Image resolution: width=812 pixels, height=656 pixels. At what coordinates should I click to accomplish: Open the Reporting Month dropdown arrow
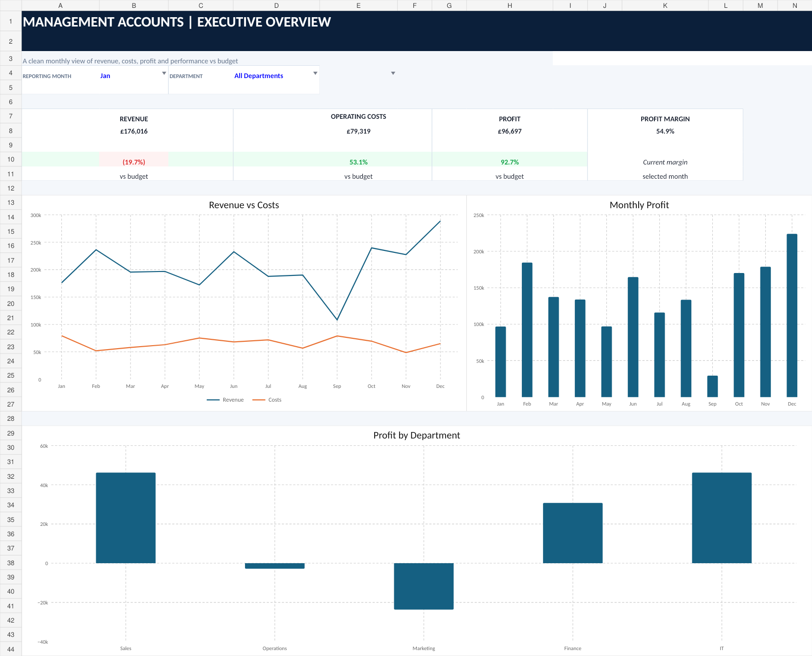[164, 73]
